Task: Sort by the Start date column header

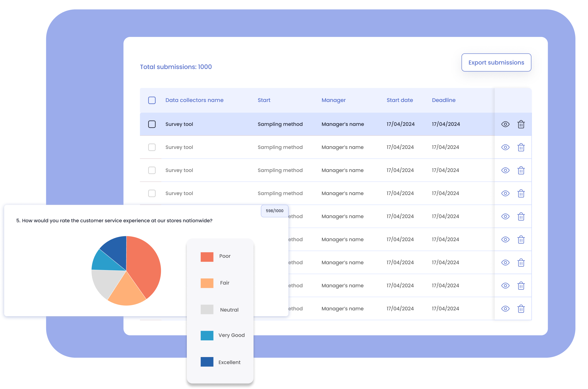Action: pyautogui.click(x=400, y=100)
